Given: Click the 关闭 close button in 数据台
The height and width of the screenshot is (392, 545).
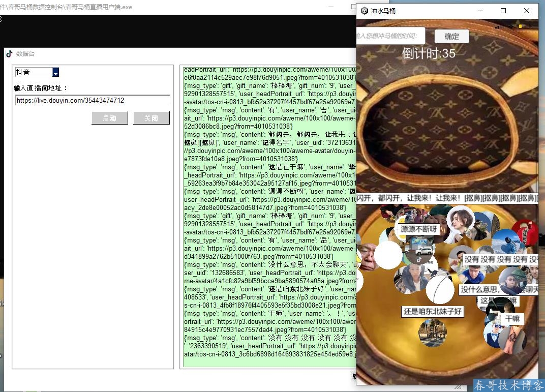Looking at the screenshot, I should click(152, 118).
